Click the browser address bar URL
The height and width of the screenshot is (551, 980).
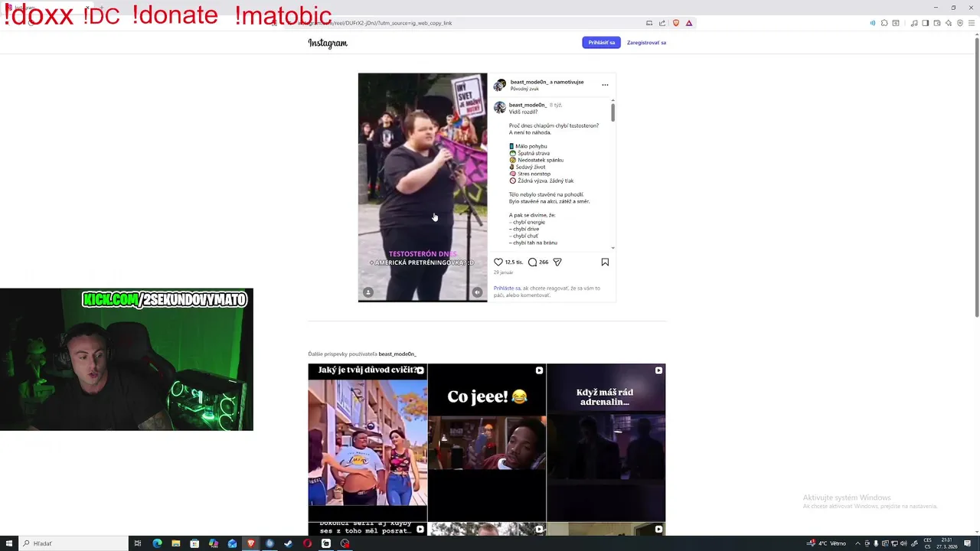point(375,23)
